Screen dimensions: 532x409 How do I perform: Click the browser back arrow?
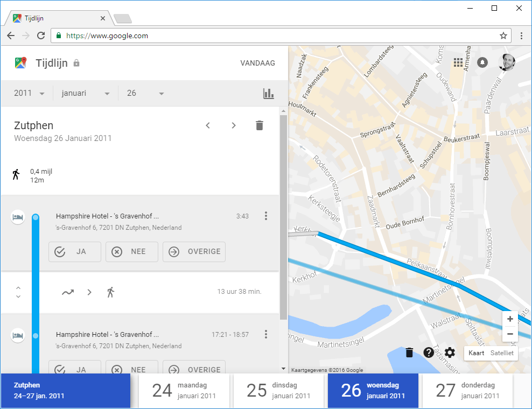(x=11, y=36)
